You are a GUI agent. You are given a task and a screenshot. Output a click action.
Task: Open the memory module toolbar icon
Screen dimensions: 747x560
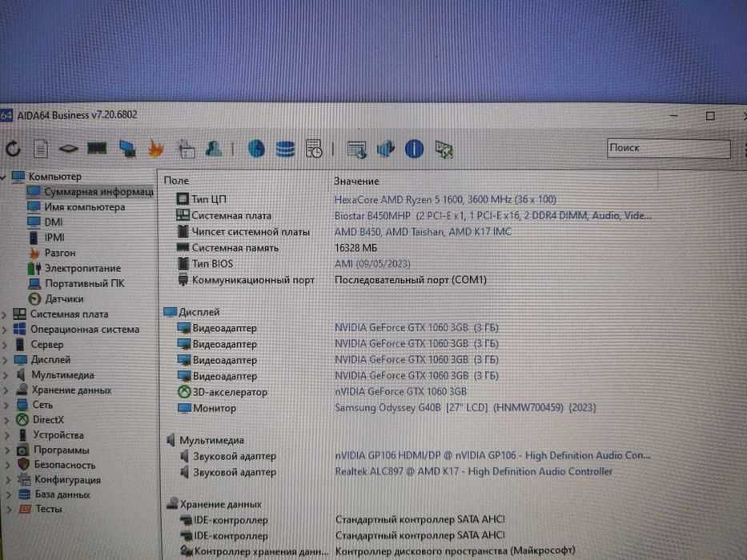[97, 149]
